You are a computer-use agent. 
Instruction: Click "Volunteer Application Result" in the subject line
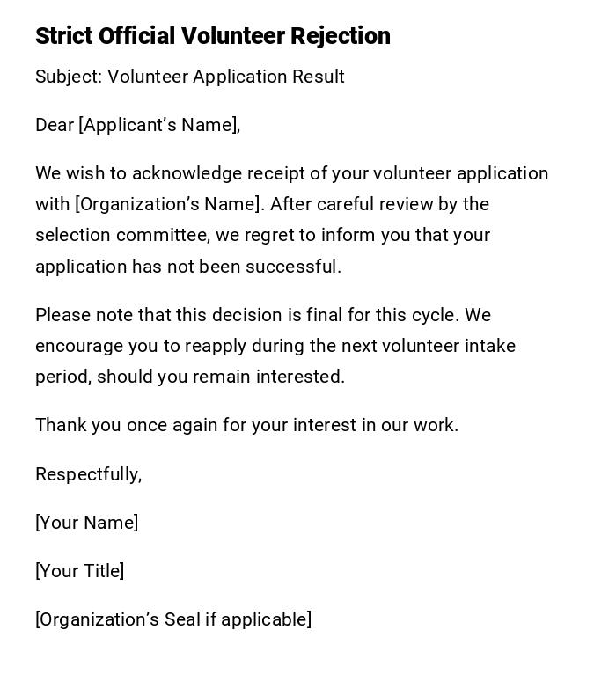226,77
